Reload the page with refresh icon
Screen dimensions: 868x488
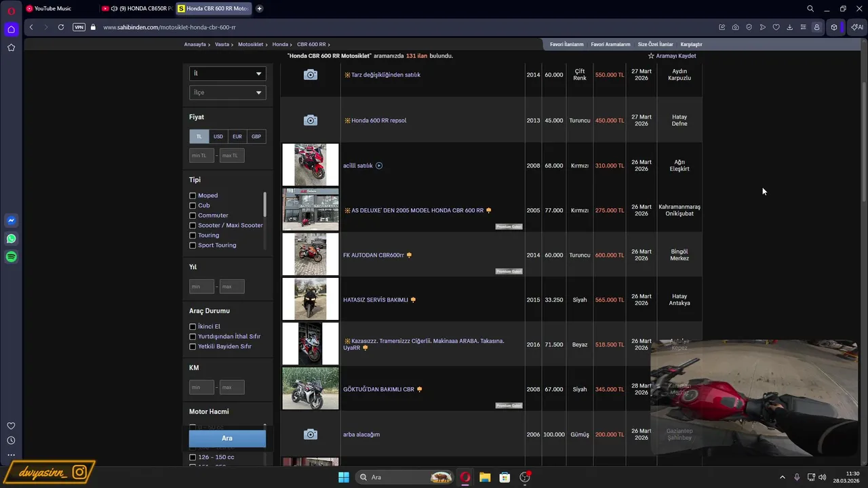click(x=61, y=27)
